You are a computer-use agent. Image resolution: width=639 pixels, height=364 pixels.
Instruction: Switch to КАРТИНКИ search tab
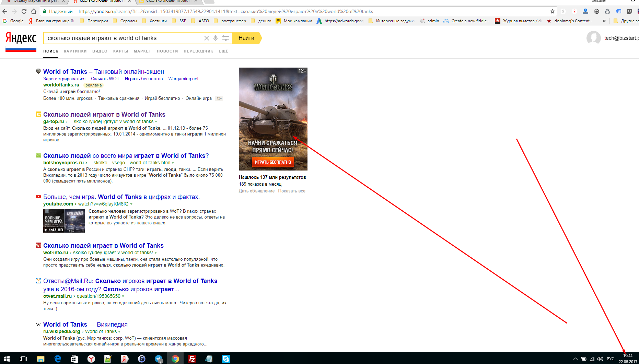tap(75, 51)
